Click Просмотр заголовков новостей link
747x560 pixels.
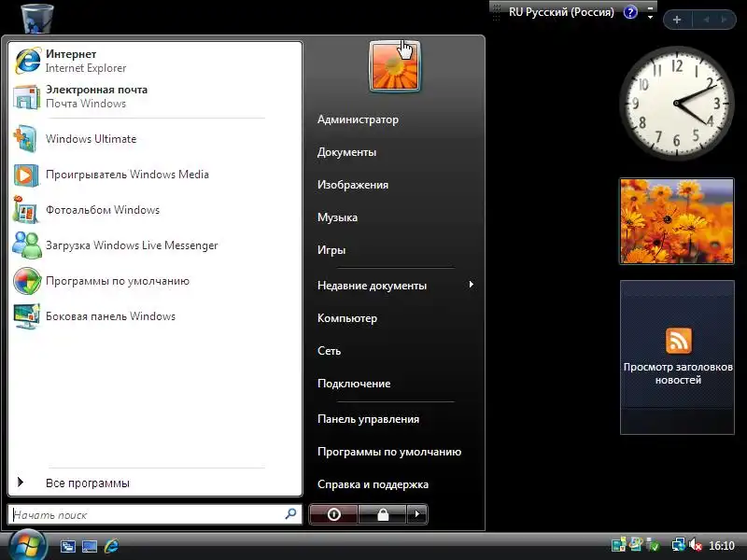678,373
